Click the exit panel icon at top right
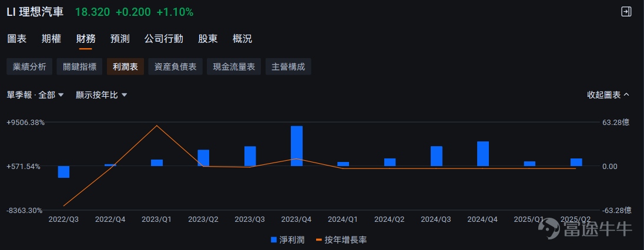Image resolution: width=644 pixels, height=250 pixels. coord(626,12)
